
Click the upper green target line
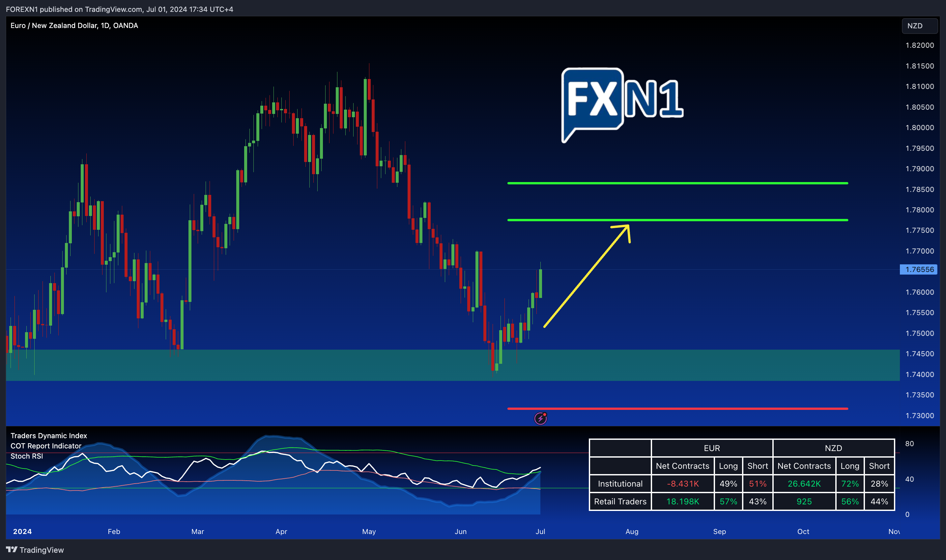(677, 183)
